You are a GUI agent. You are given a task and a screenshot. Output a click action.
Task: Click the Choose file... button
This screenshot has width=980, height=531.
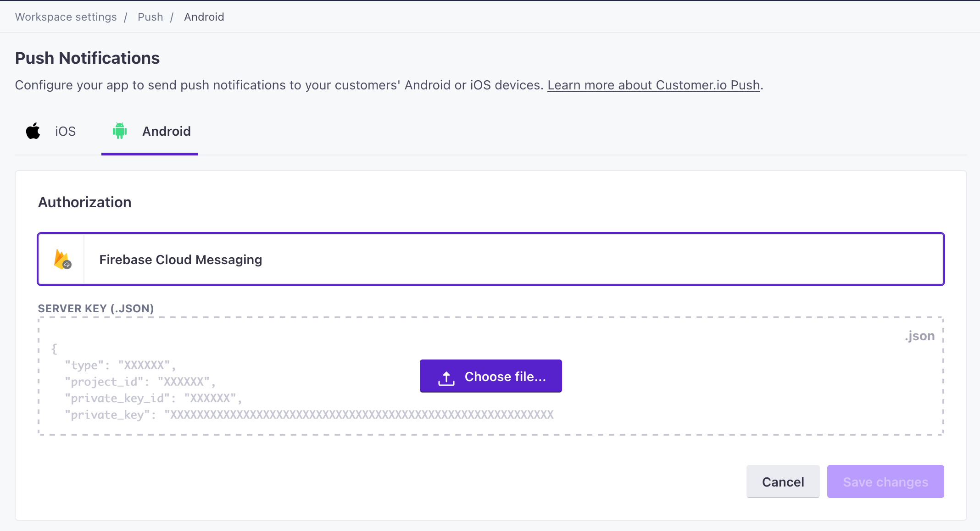[491, 376]
